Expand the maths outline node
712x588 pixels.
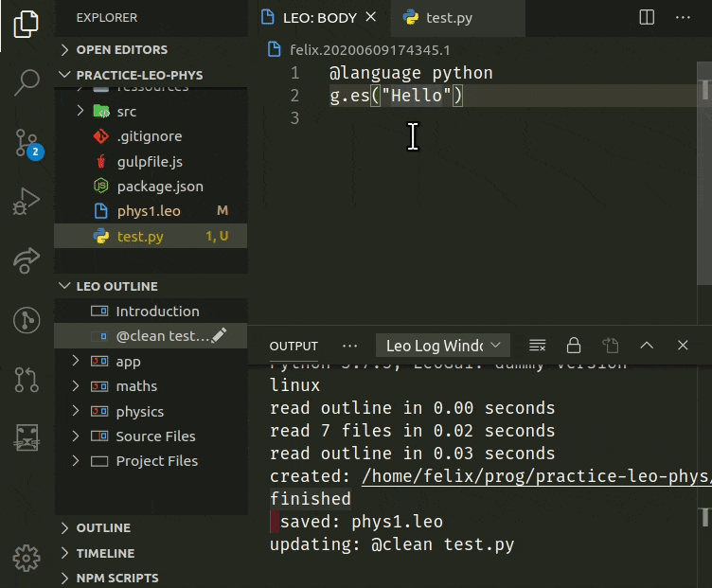click(x=76, y=386)
